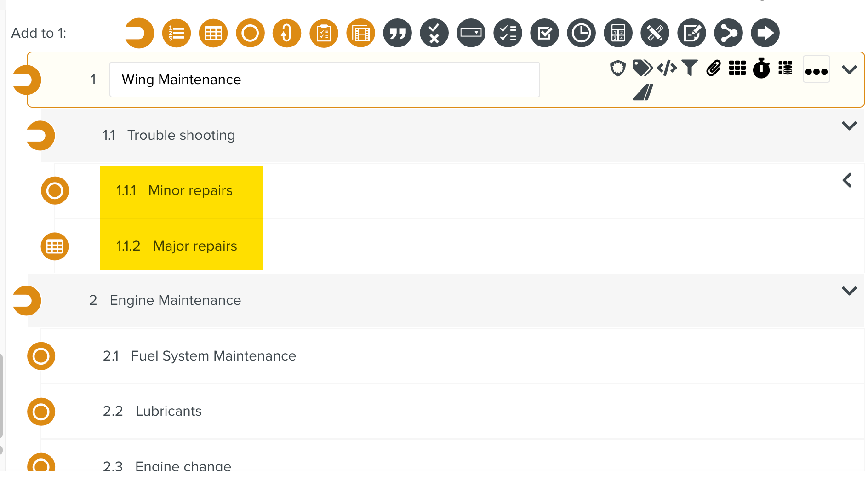Add a dropdown select field from toolbar
Screen dimensions: 868x481
pos(471,33)
